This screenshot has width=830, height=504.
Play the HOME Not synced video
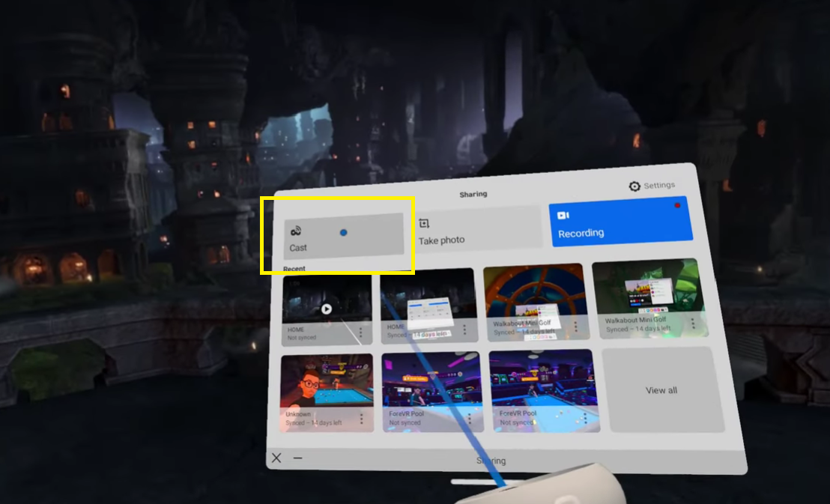[x=327, y=309]
